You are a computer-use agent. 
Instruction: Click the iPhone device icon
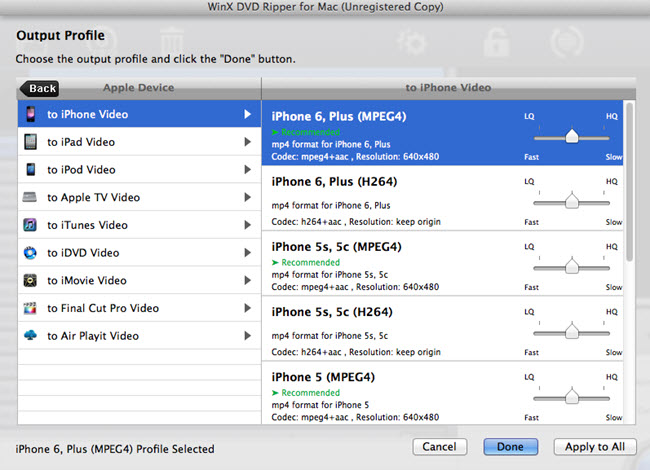pos(31,114)
